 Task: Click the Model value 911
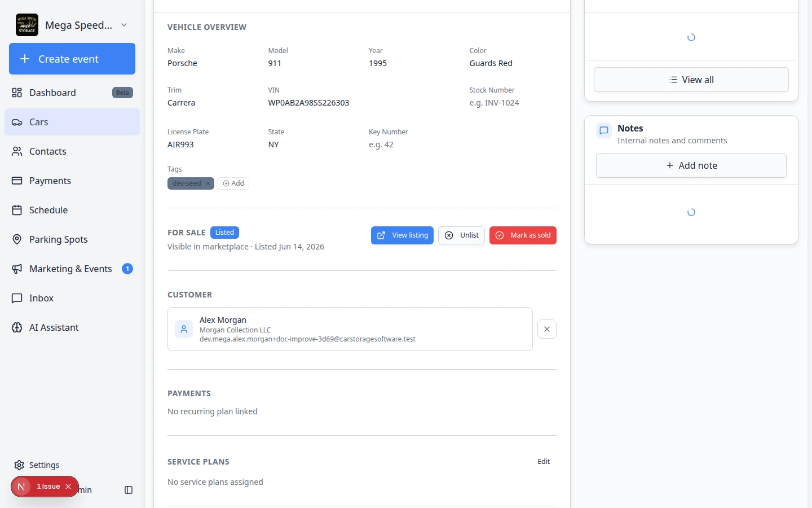275,63
